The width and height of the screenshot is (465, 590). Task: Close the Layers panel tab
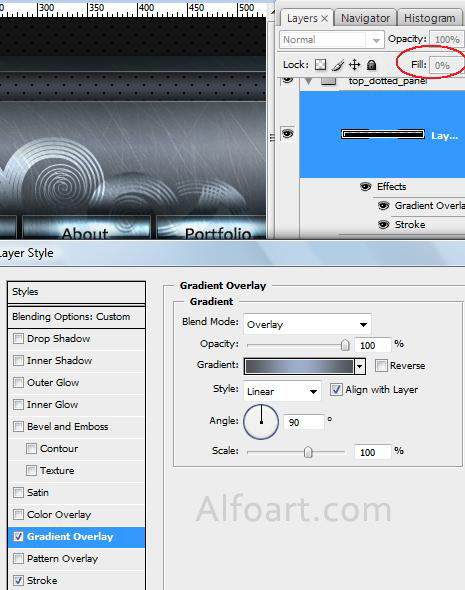click(325, 18)
